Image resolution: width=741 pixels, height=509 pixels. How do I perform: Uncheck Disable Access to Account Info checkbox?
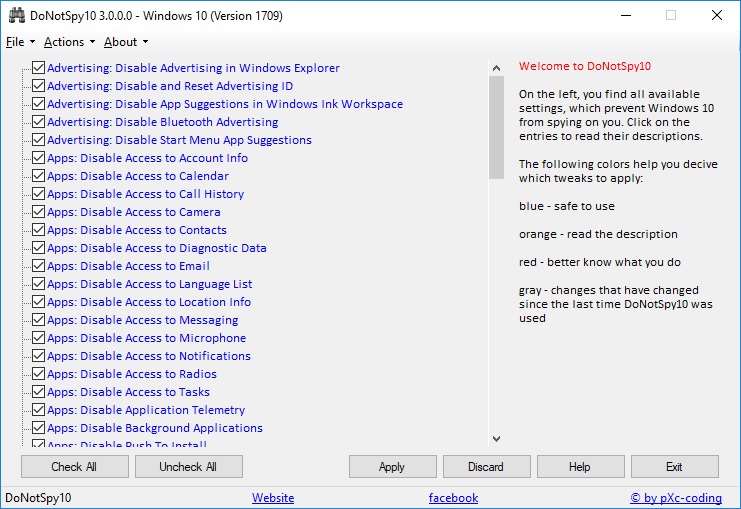[x=39, y=157]
